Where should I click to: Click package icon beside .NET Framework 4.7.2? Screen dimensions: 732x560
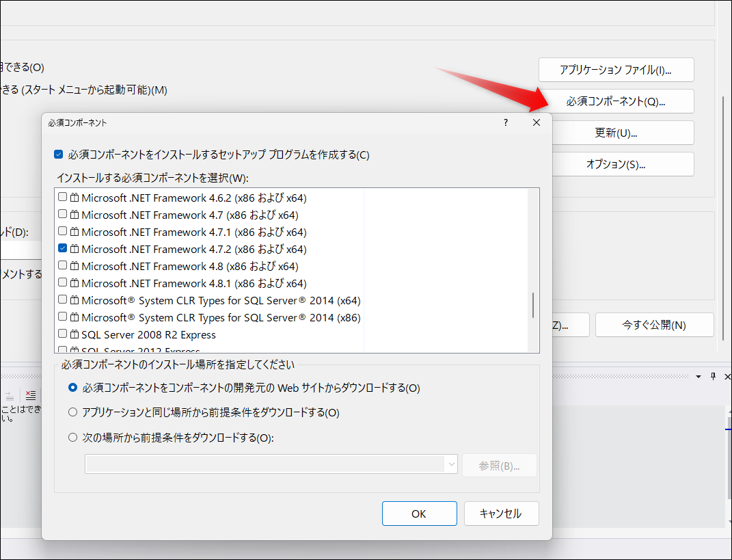point(74,249)
